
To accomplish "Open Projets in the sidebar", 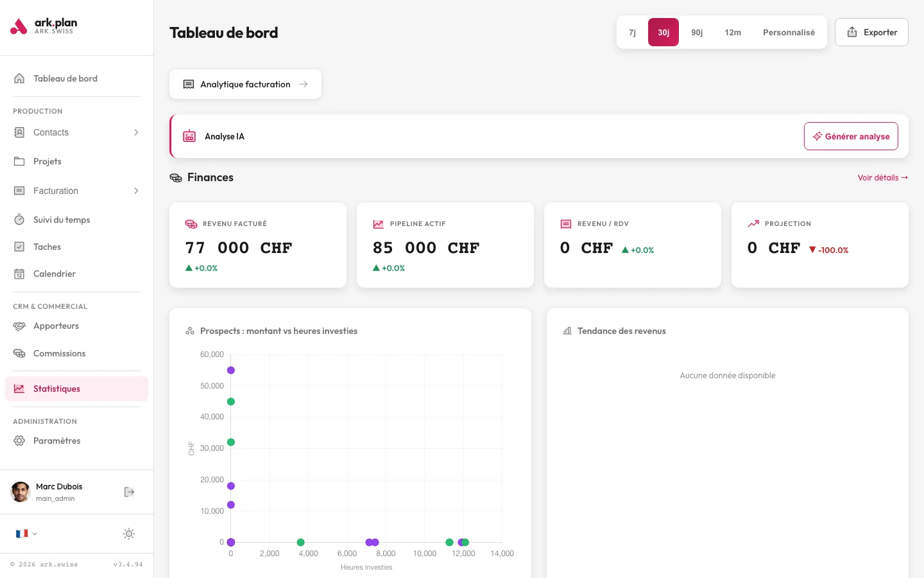I will pyautogui.click(x=47, y=161).
